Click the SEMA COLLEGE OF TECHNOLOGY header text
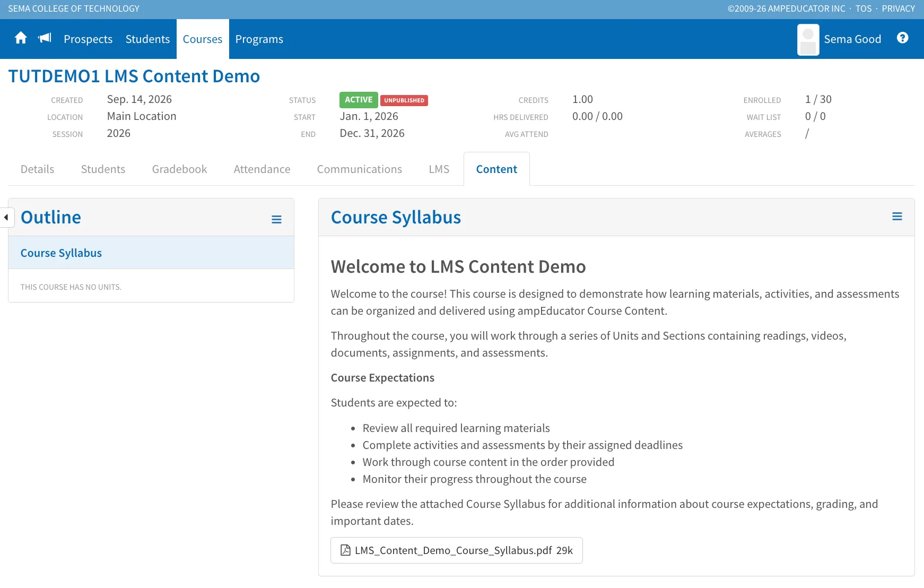Viewport: 924px width, 588px height. point(74,8)
